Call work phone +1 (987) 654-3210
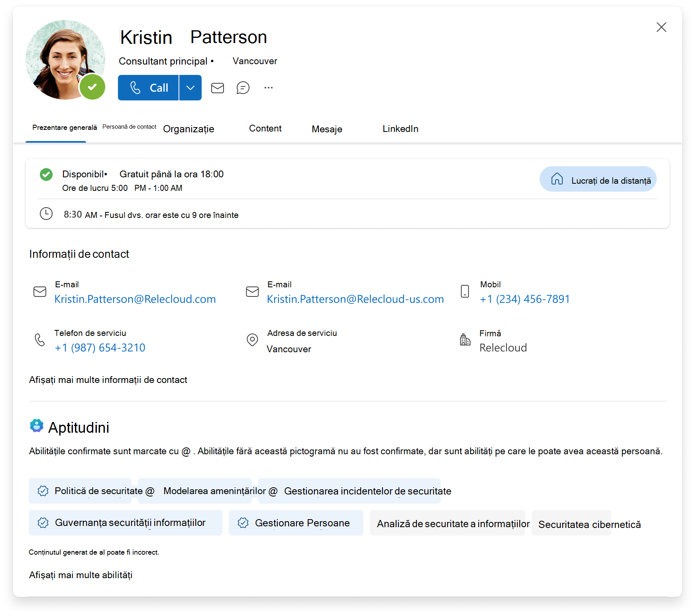 click(100, 348)
